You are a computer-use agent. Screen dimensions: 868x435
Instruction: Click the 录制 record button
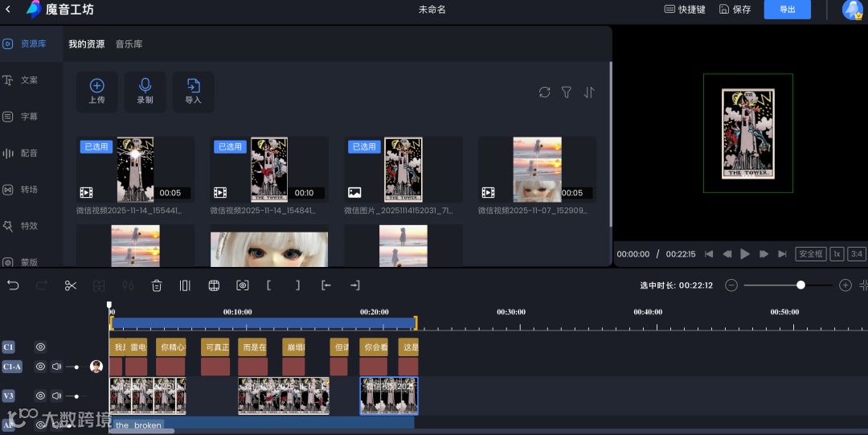point(145,92)
